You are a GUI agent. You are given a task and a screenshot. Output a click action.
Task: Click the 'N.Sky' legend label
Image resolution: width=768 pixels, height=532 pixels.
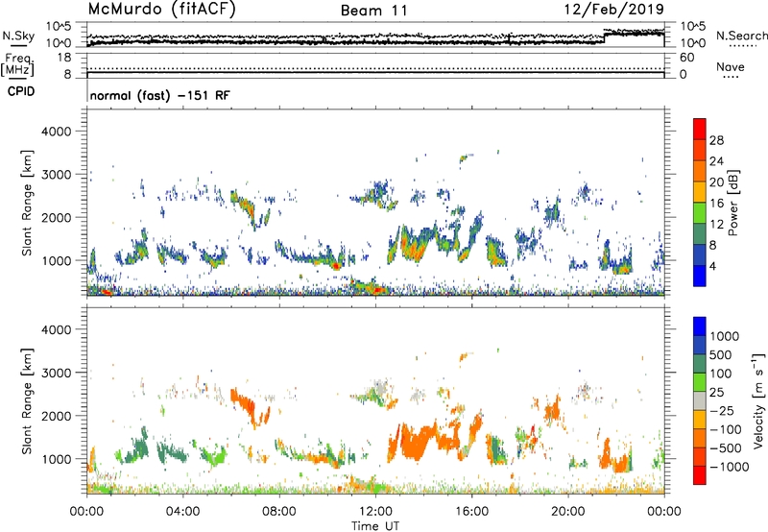pyautogui.click(x=18, y=36)
